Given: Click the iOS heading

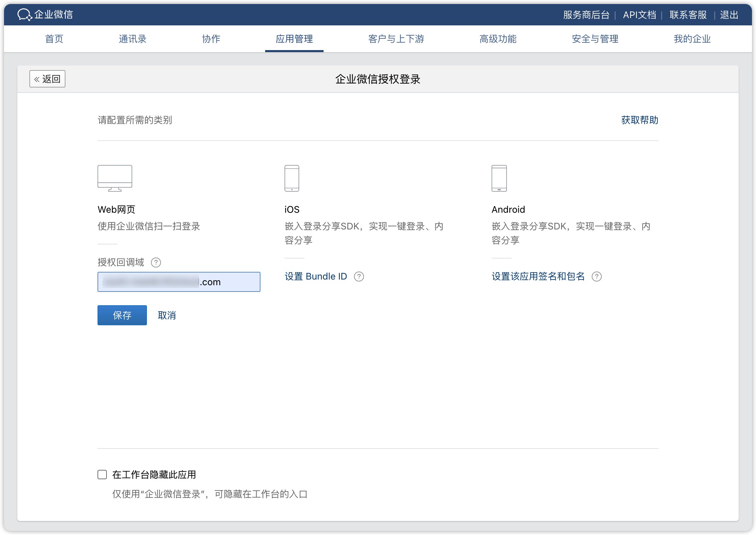Looking at the screenshot, I should click(292, 209).
